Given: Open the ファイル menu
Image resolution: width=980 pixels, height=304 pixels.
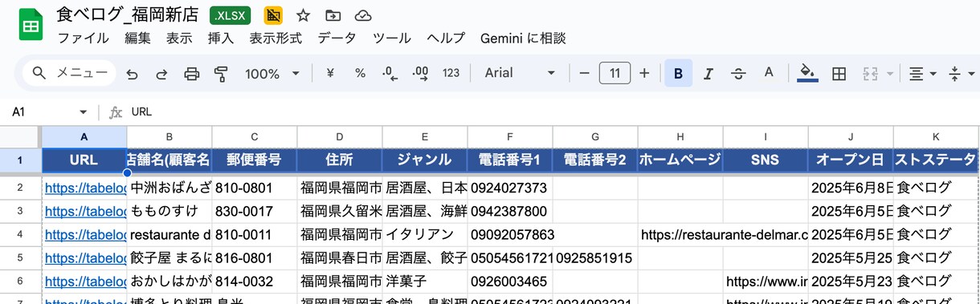Looking at the screenshot, I should pyautogui.click(x=83, y=38).
